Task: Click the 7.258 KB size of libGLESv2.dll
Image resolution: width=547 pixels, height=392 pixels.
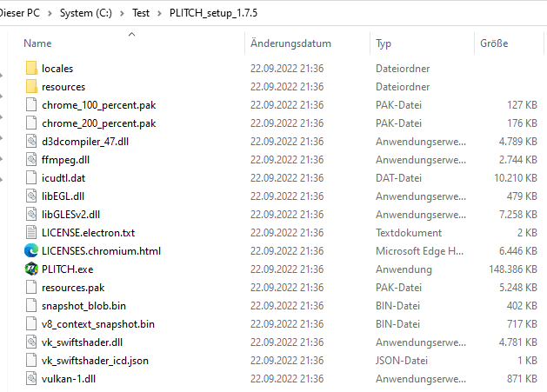Action: (x=518, y=214)
